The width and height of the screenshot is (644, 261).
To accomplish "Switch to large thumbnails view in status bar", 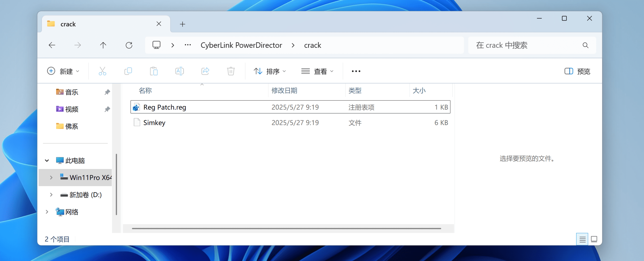I will (594, 239).
